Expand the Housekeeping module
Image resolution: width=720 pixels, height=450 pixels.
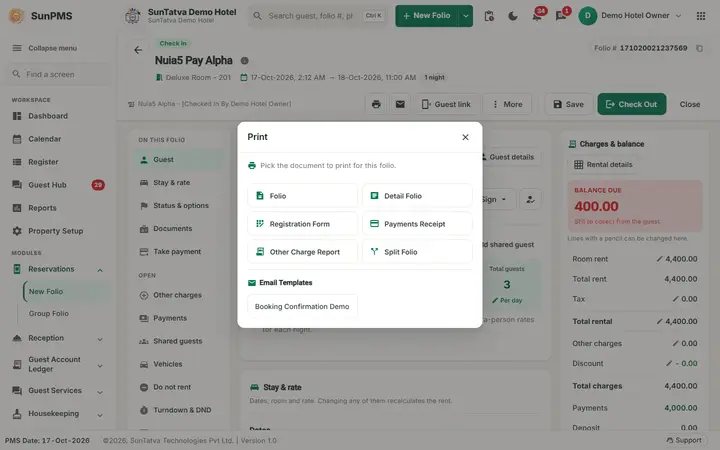(100, 415)
